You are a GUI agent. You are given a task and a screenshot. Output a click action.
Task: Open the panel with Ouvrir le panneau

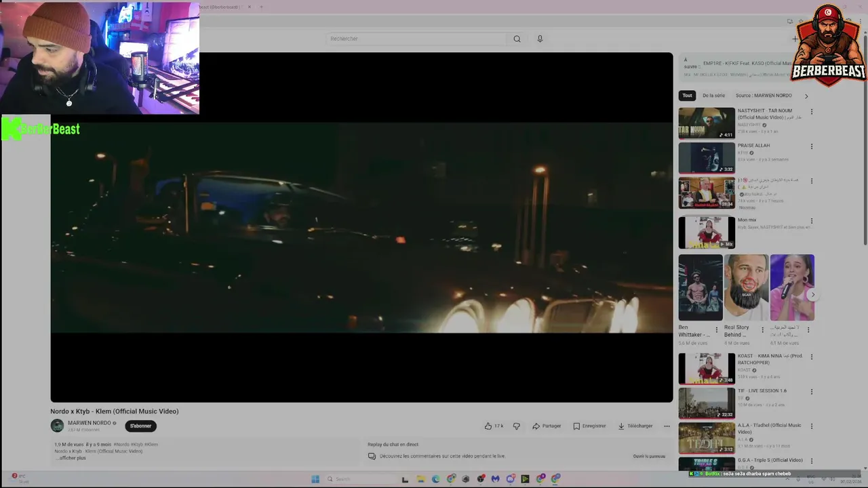(649, 456)
